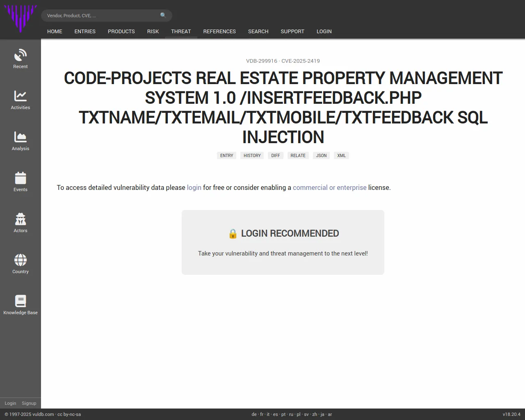Select the XML export button

tap(342, 155)
